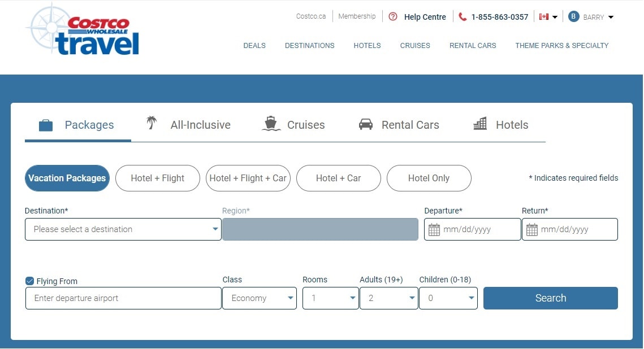Image resolution: width=644 pixels, height=349 pixels.
Task: Open the Destinations menu item
Action: point(309,46)
